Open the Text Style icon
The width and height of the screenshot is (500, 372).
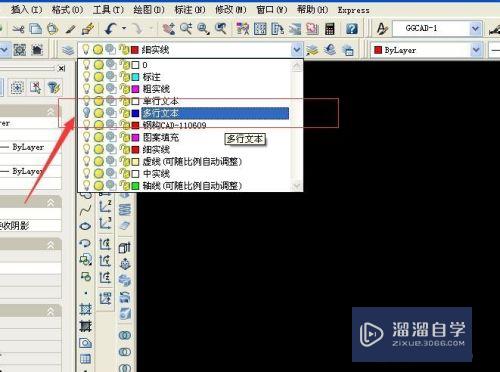(x=382, y=29)
